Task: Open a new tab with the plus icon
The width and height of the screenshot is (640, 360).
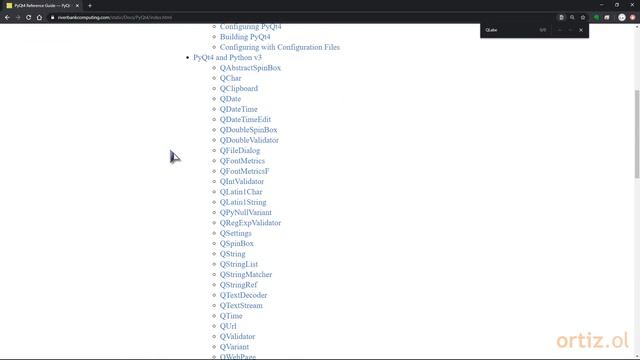Action: 90,6
